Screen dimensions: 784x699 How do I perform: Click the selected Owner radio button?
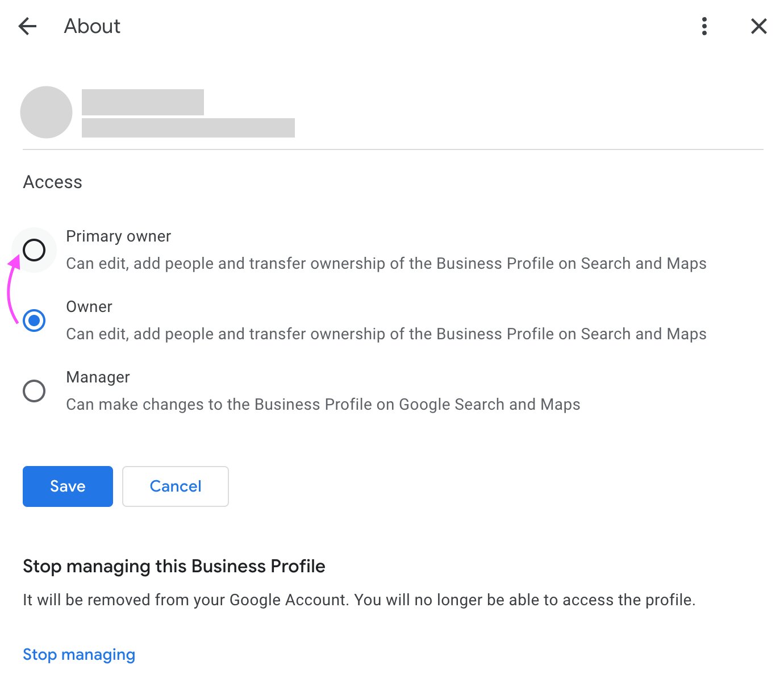coord(35,321)
